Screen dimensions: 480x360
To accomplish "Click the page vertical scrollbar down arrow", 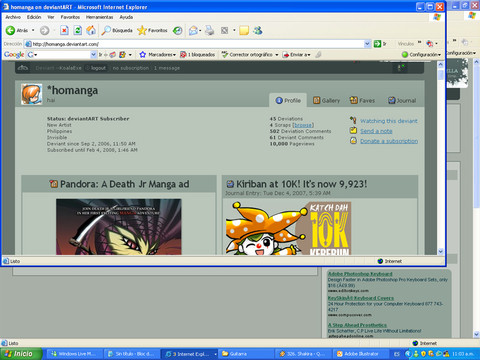I will click(441, 251).
